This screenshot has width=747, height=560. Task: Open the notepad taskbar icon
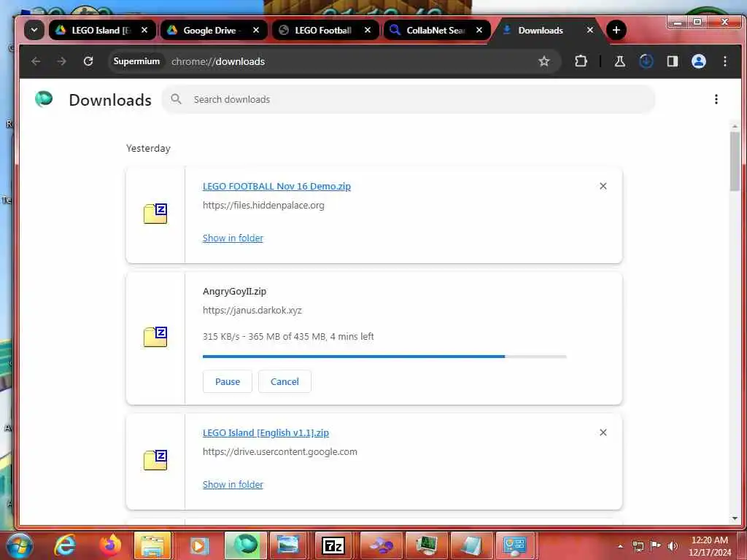coord(471,545)
